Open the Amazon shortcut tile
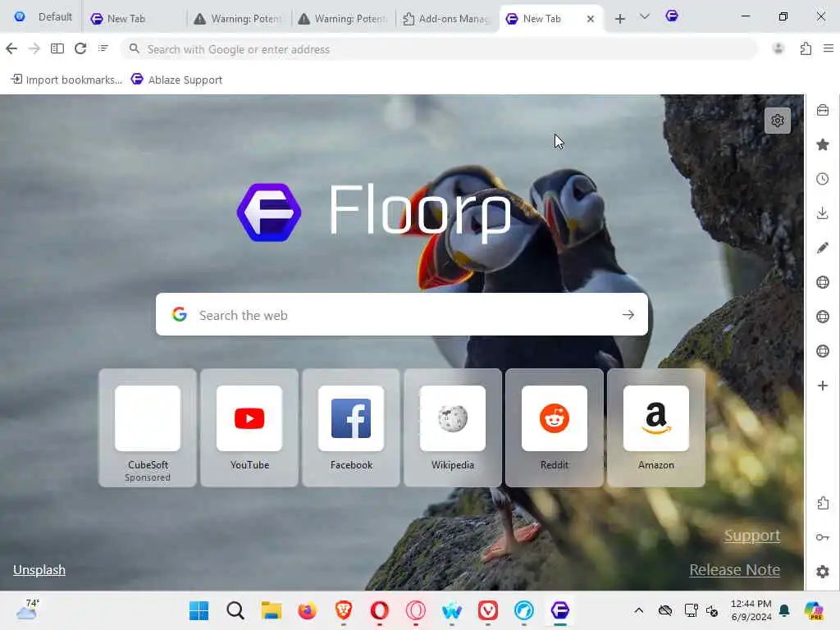The image size is (840, 630). (656, 427)
